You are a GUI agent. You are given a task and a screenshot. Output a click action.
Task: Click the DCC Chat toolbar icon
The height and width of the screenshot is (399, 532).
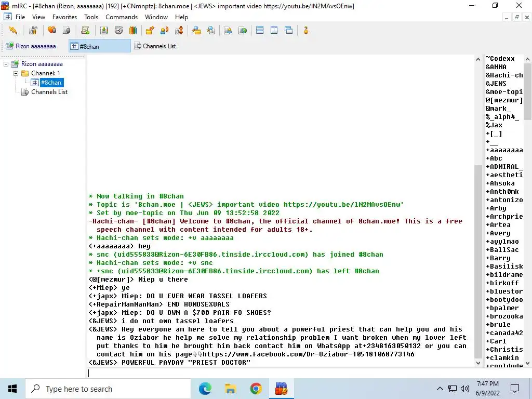[165, 31]
